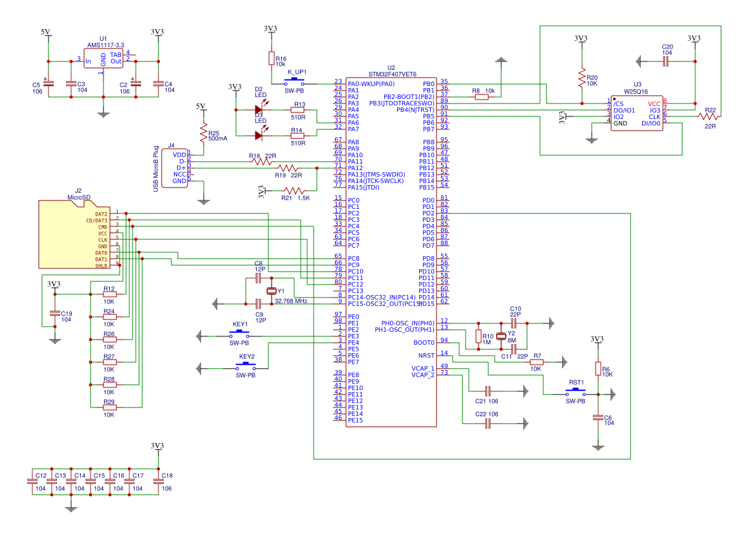Click pull-up resistor R12 10K
The width and height of the screenshot is (756, 535).
(x=110, y=294)
